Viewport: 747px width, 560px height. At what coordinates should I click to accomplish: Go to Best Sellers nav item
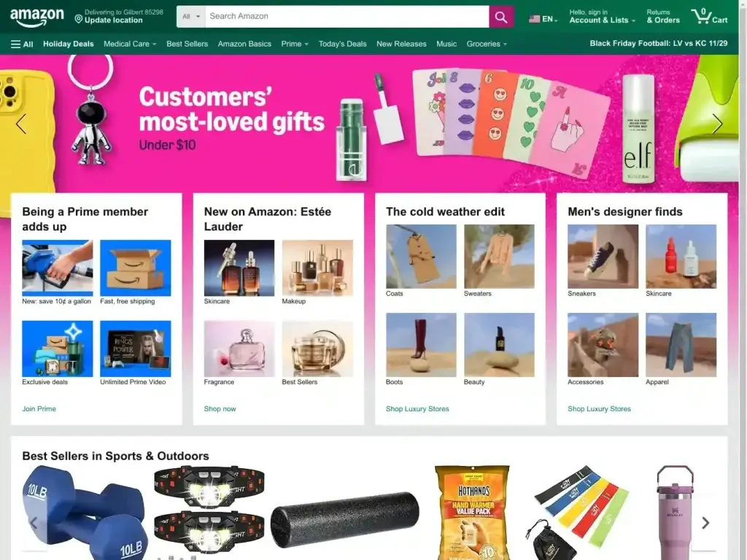point(187,44)
